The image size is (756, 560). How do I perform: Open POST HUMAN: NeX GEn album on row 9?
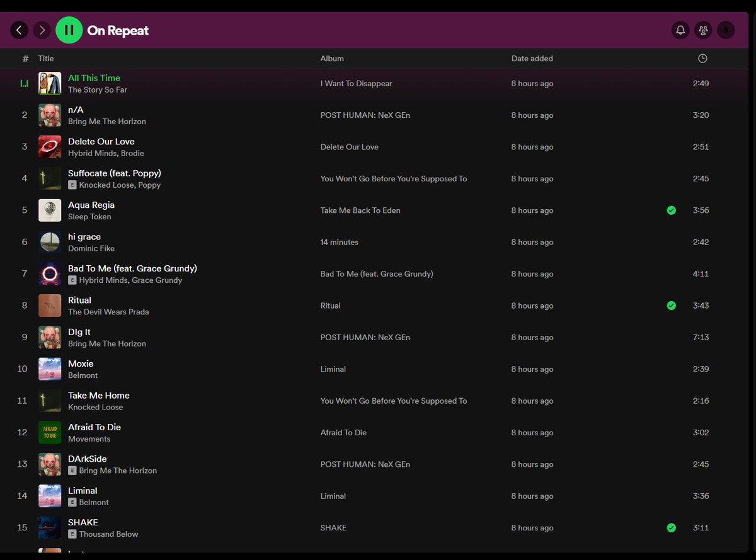[365, 338]
